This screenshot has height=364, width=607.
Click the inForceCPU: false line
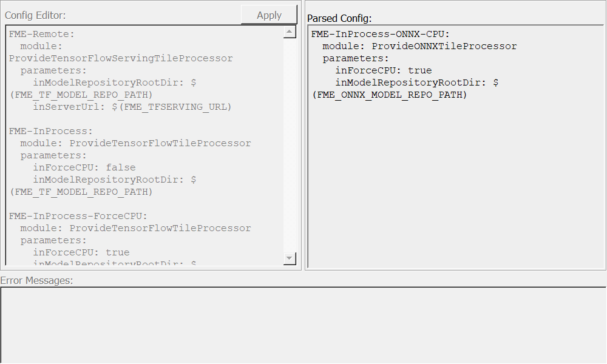pos(84,167)
